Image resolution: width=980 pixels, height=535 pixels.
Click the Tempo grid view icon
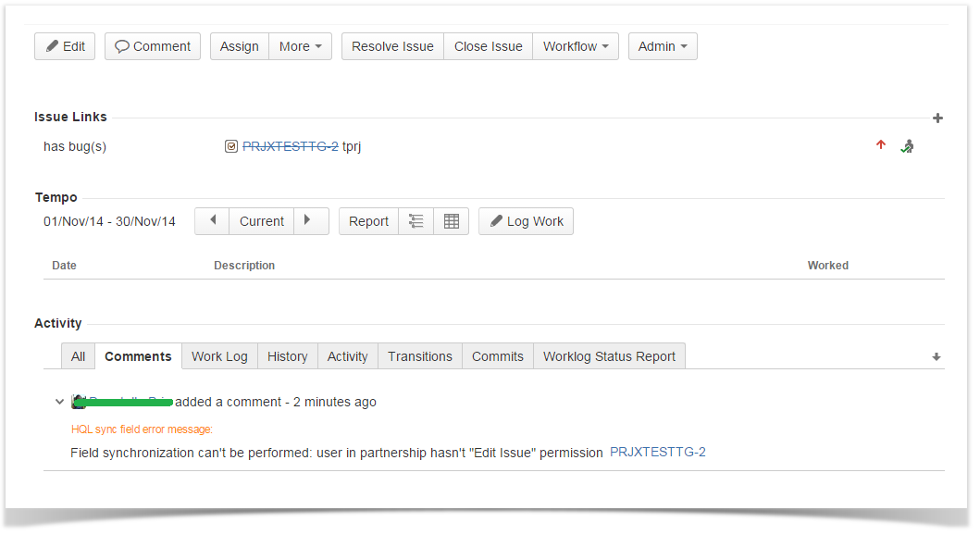point(452,221)
